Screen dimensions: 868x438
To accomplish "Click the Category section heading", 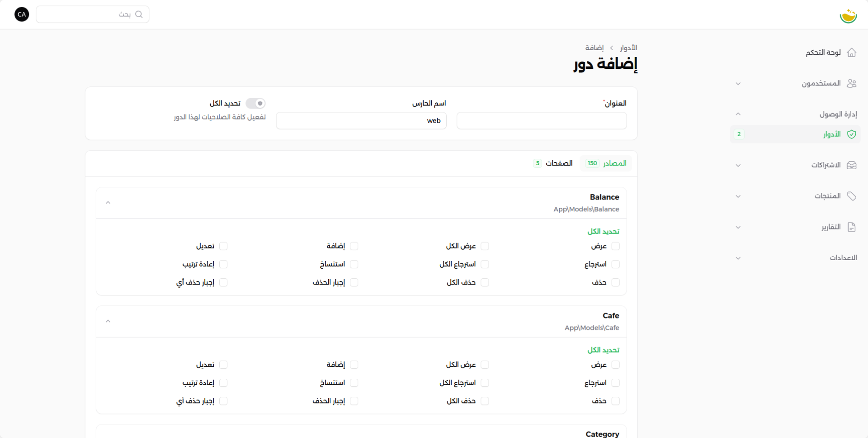I will (x=602, y=434).
